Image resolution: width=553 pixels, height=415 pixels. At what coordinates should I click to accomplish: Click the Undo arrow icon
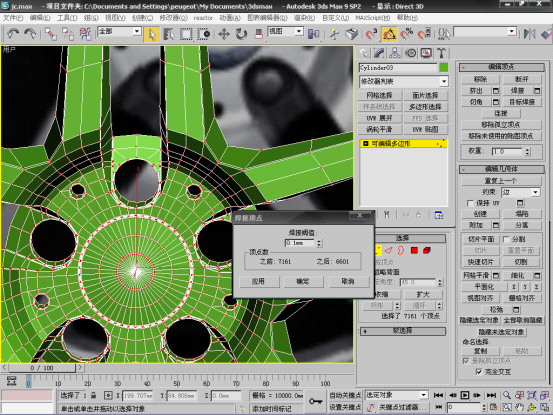click(x=13, y=34)
